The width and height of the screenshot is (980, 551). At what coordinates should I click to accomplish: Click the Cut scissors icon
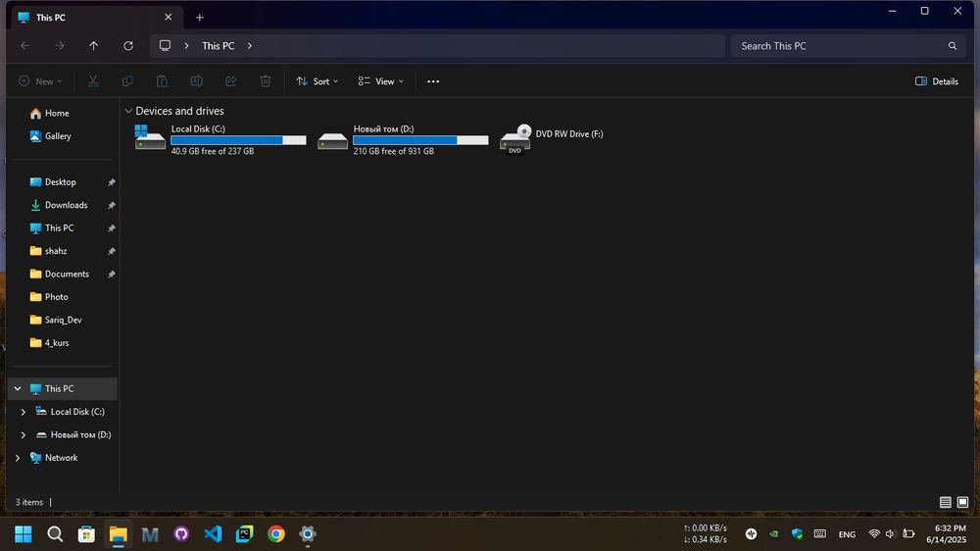tap(93, 81)
